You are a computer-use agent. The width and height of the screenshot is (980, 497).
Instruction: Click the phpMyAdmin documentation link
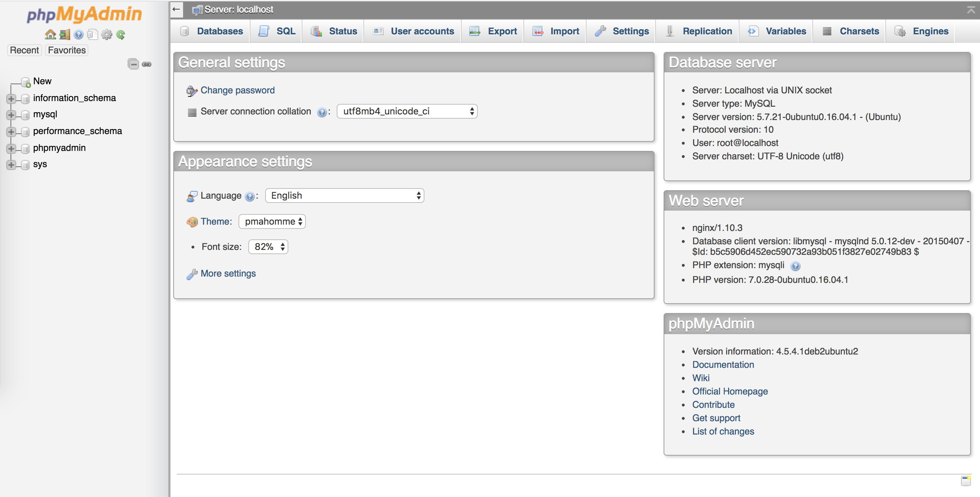pyautogui.click(x=723, y=364)
